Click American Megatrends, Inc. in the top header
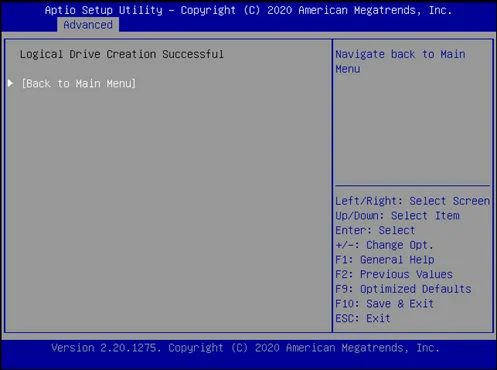 coord(375,10)
